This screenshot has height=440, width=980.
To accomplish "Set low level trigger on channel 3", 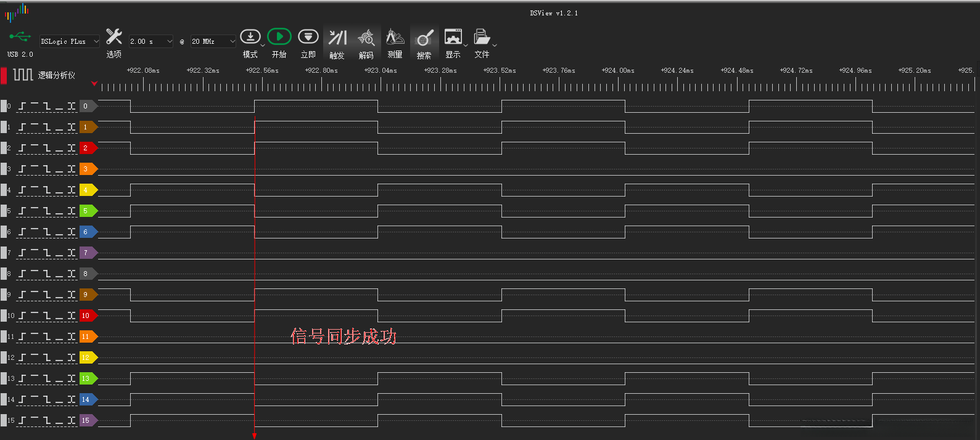I will coord(59,169).
